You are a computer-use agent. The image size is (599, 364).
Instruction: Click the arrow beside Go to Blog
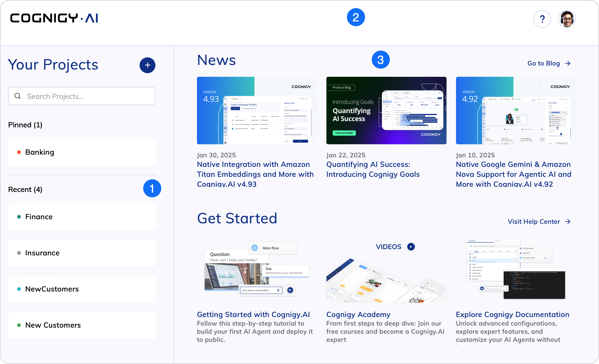coord(568,63)
